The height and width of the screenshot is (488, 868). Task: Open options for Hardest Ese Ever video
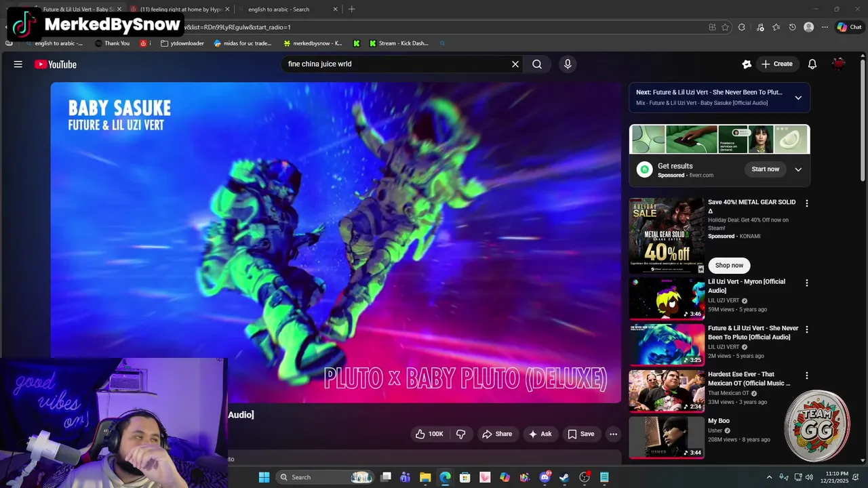806,375
